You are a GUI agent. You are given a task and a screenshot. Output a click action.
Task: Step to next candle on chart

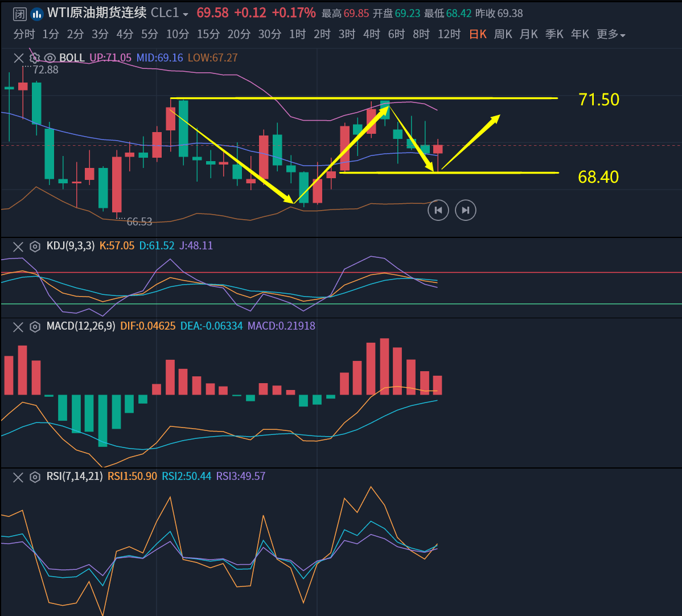coord(465,211)
